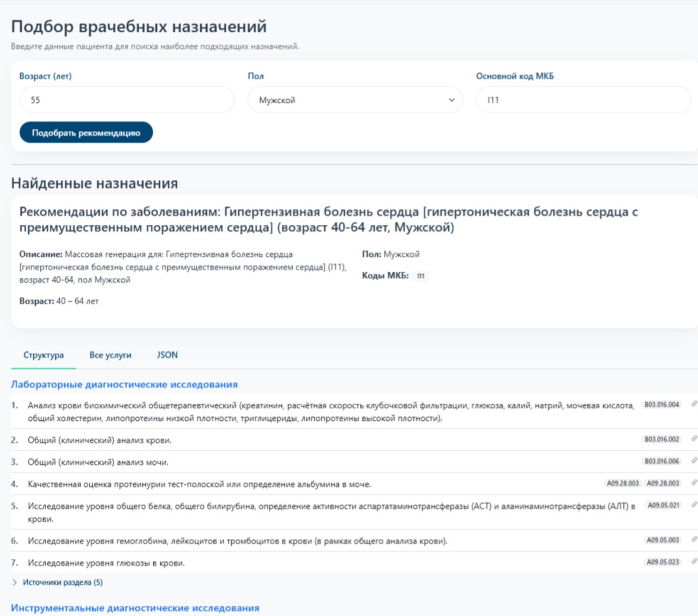Screen dimensions: 698x616
Task: Open the Пол dropdown showing Мужской
Action: [x=355, y=100]
